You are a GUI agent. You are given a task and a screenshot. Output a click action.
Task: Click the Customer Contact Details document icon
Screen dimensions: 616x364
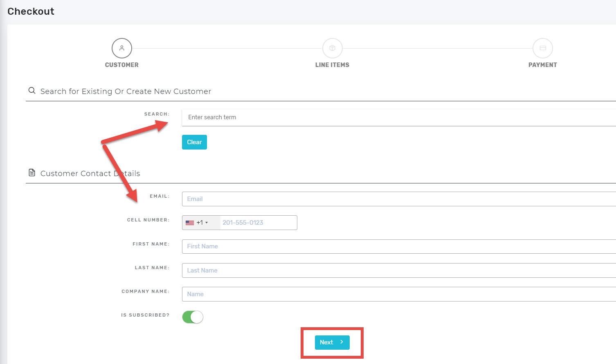point(32,173)
